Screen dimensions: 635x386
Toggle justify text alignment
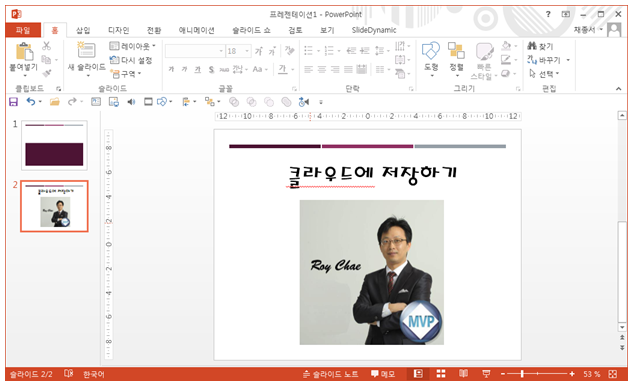(x=348, y=70)
